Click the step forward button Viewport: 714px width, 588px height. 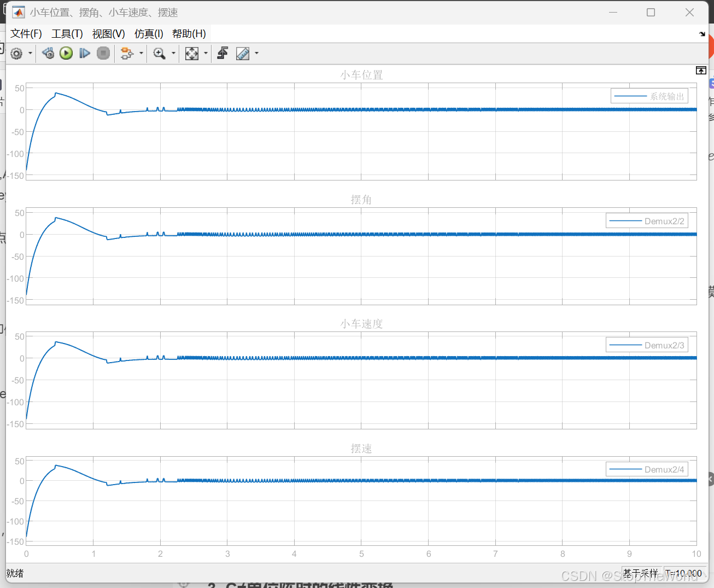(x=85, y=53)
